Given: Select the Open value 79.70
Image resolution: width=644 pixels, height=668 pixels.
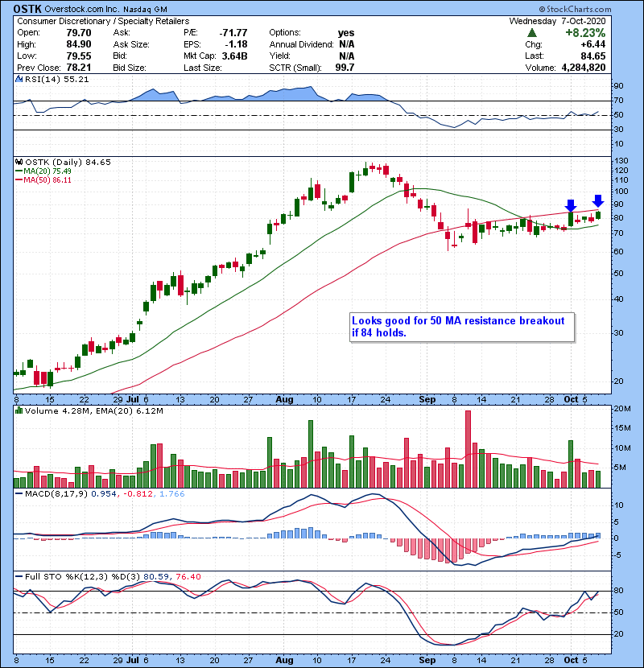Looking at the screenshot, I should (79, 33).
